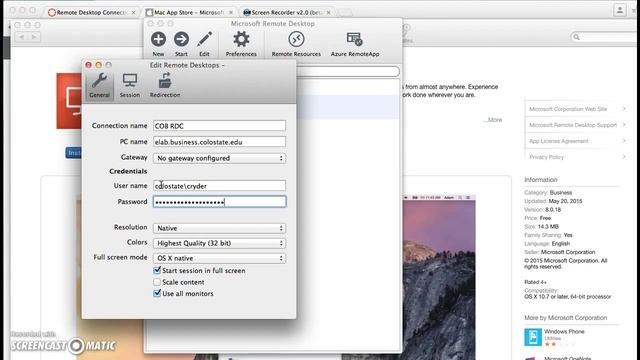This screenshot has height=360, width=640.
Task: Switch to Remote Desktop Connection browser tab
Action: tap(92, 13)
